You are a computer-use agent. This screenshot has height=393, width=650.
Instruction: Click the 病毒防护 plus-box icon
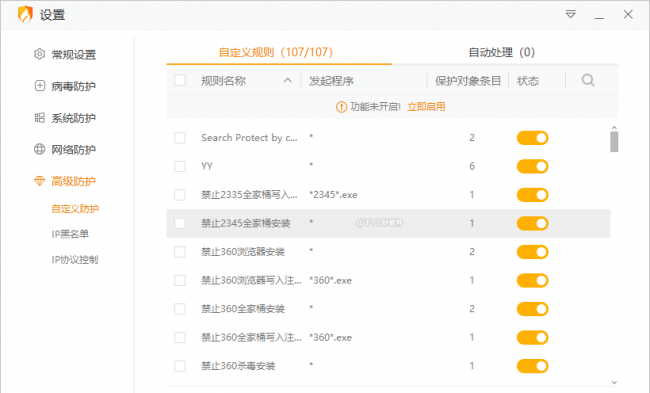pos(39,86)
